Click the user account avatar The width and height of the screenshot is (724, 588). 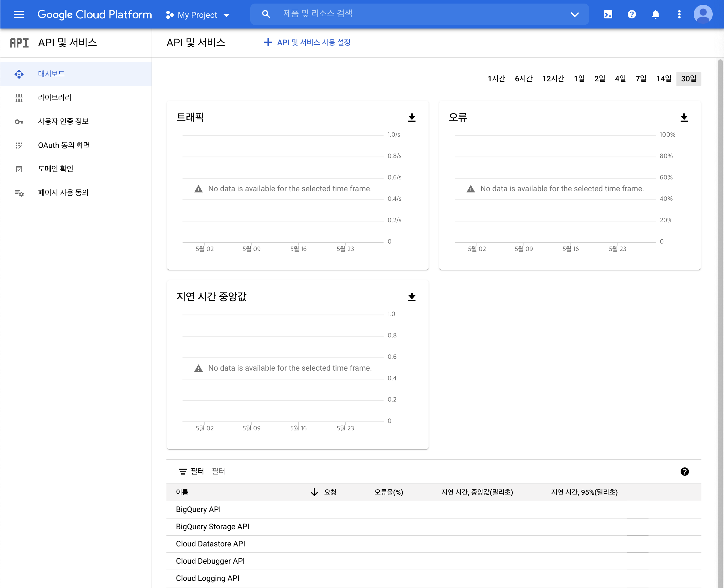(703, 14)
